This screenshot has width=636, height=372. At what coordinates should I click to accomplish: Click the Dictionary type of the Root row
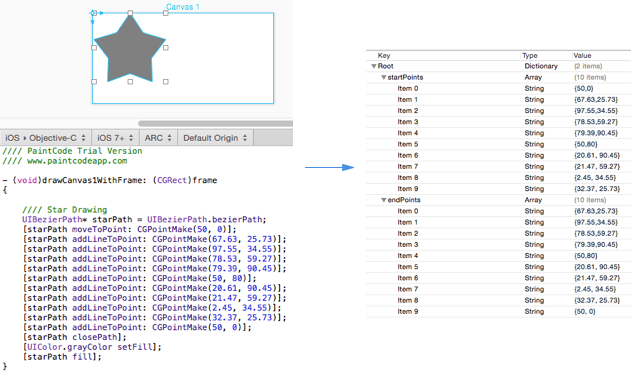[x=541, y=66]
